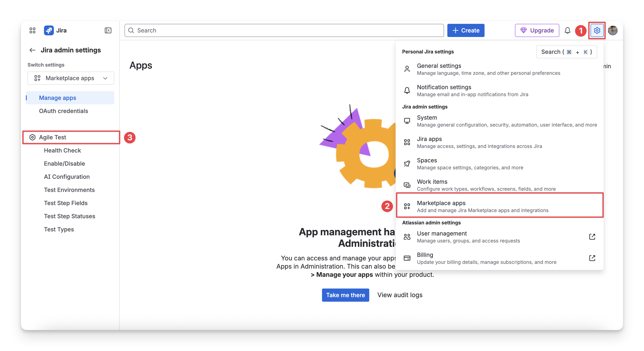
Task: Click the Take me there button
Action: click(x=345, y=295)
